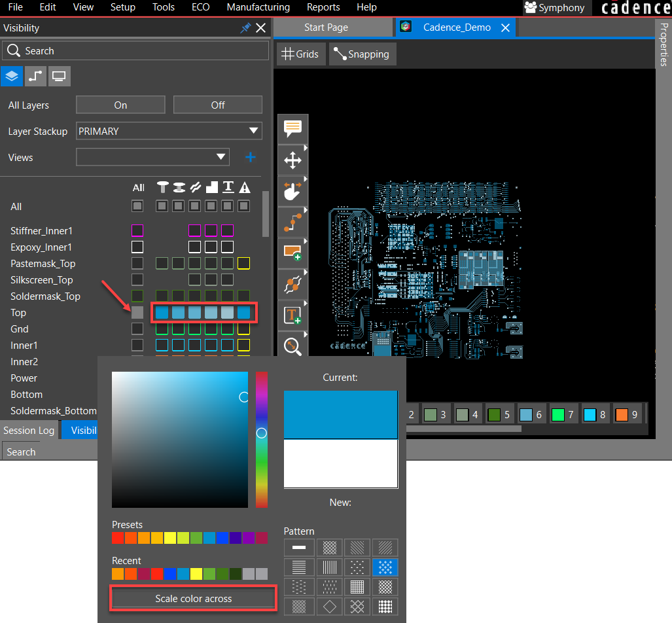The width and height of the screenshot is (672, 623).
Task: Toggle the DRC checkbox in the All row
Action: 244,206
